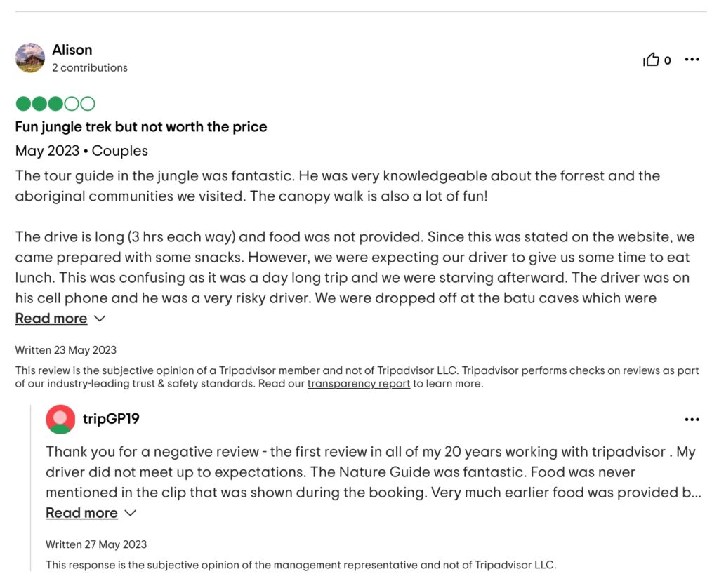This screenshot has width=719, height=588.
Task: Open the three-dot menu for Alison's review
Action: (x=692, y=59)
